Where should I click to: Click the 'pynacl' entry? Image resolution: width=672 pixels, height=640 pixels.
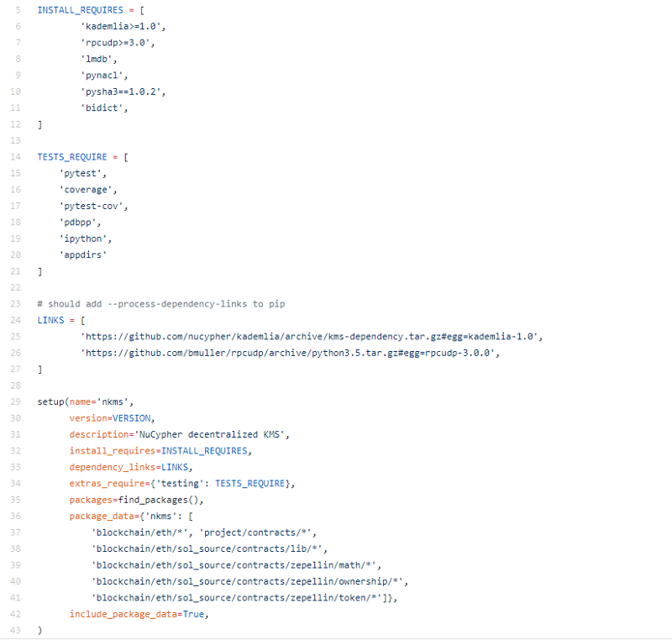point(102,76)
